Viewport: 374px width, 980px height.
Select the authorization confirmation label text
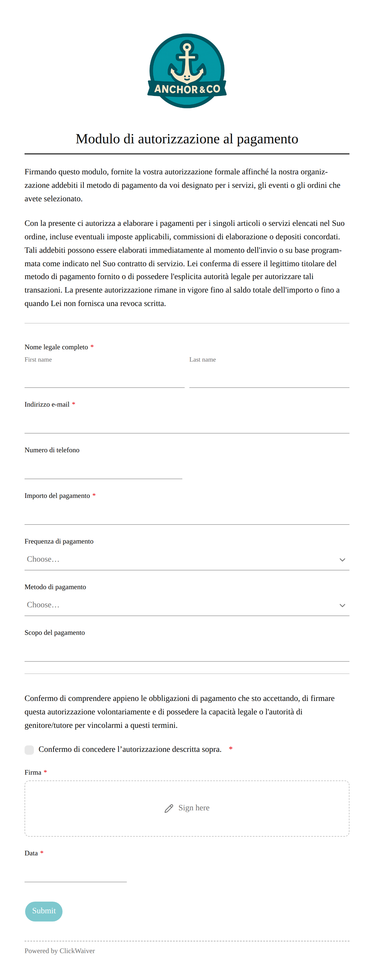click(x=130, y=749)
